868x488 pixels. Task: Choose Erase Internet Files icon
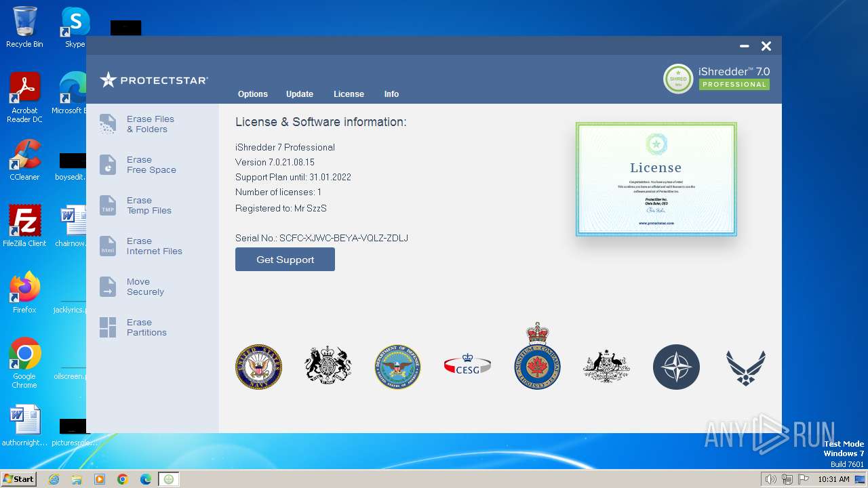coord(108,246)
